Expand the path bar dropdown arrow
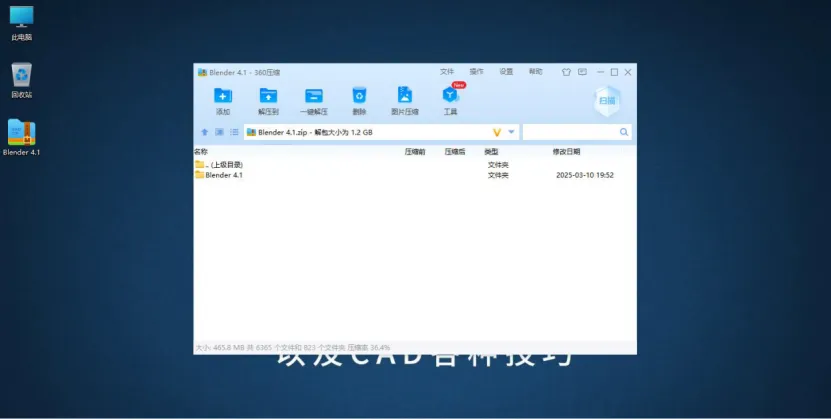This screenshot has width=831, height=419. (511, 132)
